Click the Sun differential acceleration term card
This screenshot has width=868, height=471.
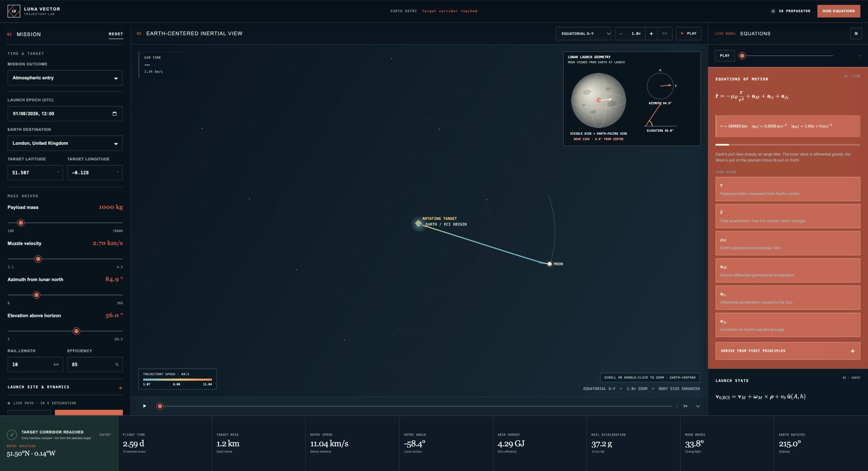click(788, 298)
